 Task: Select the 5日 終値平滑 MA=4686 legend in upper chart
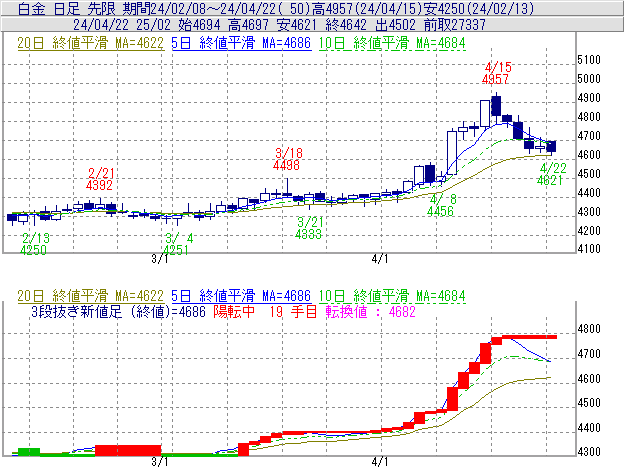pos(241,43)
